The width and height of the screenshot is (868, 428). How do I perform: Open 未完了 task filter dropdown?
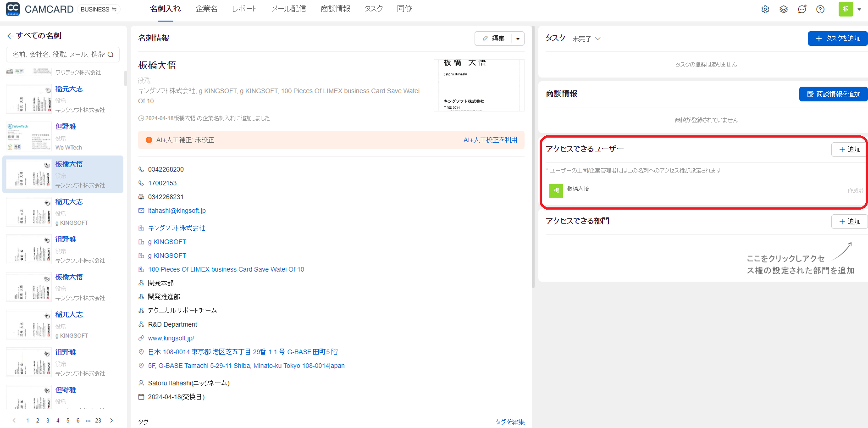tap(586, 39)
